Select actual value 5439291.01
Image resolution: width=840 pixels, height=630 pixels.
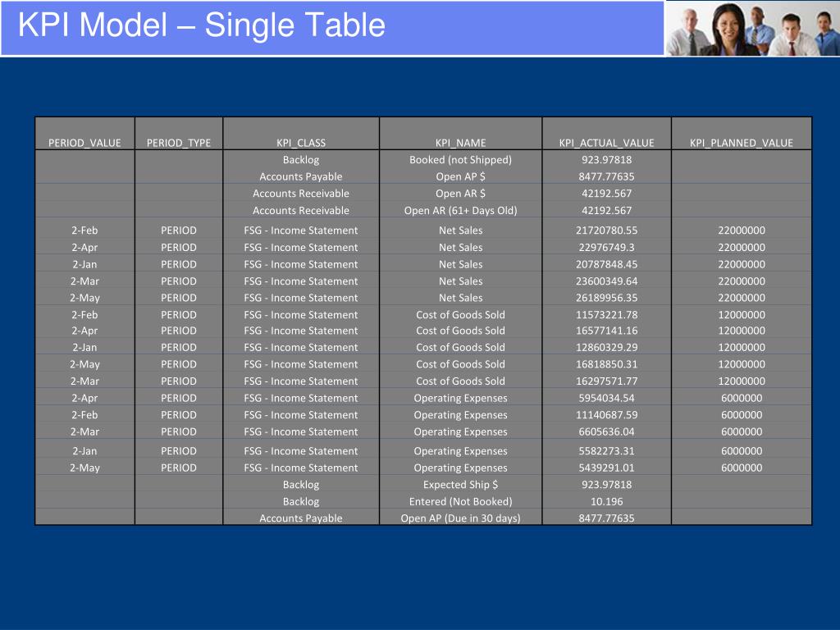click(606, 468)
